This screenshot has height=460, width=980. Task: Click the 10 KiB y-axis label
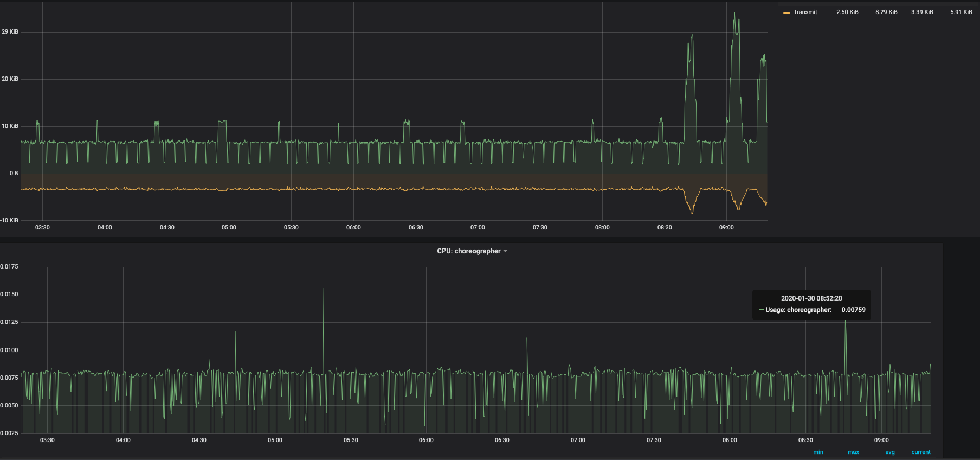(10, 126)
